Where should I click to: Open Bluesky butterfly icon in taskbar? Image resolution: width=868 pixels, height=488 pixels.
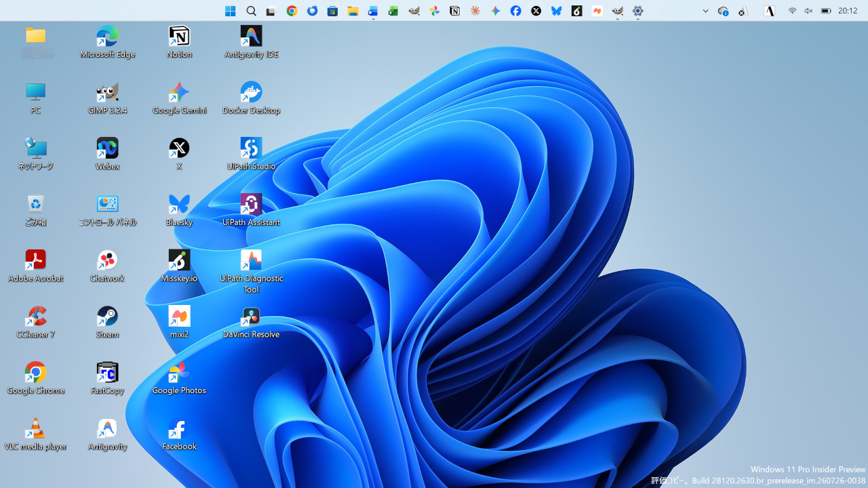556,11
